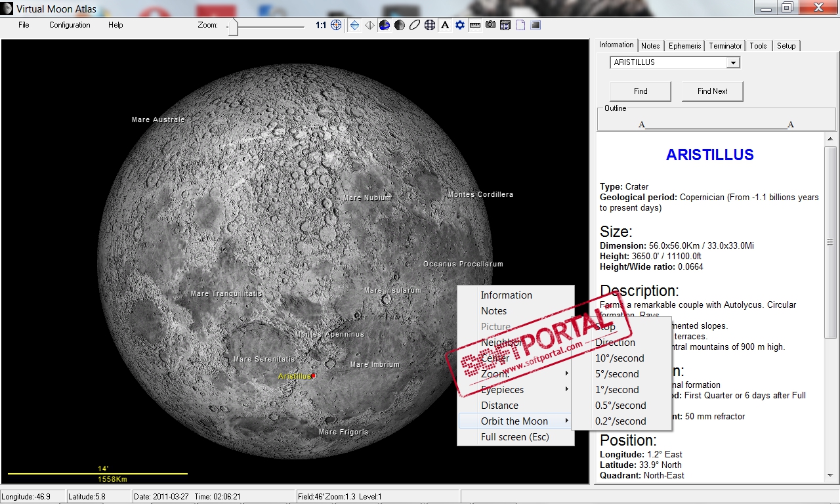The width and height of the screenshot is (840, 504).
Task: Choose Stop in the orbit submenu
Action: pos(621,327)
